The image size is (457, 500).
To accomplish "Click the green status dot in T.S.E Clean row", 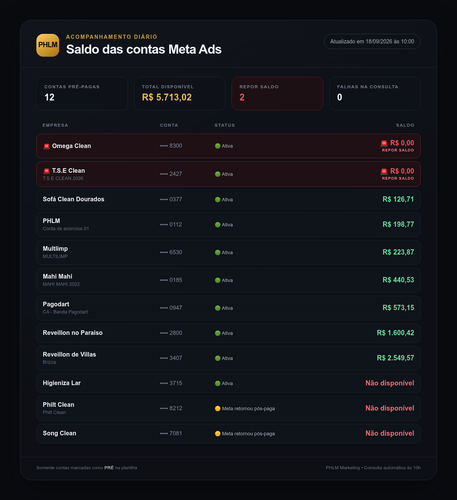I will 218,174.
